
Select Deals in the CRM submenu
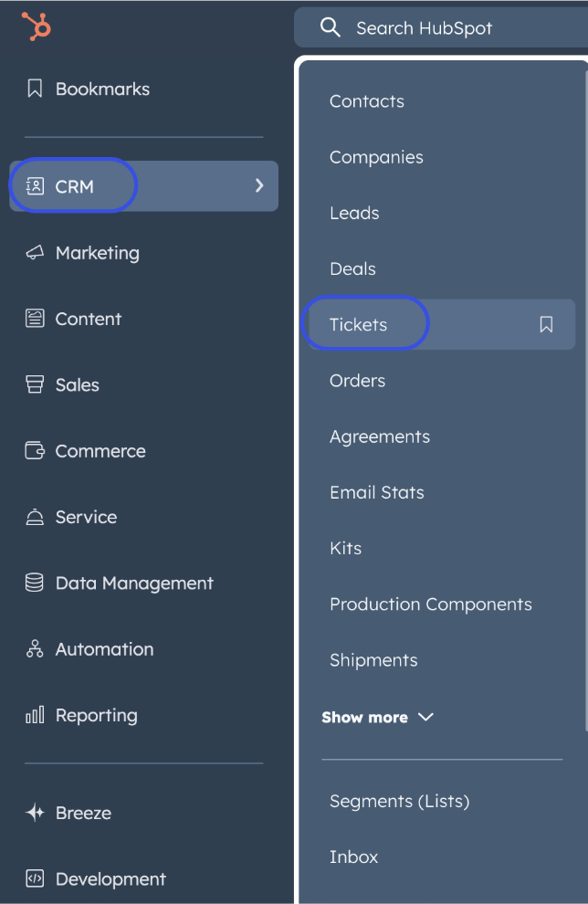[x=352, y=268]
